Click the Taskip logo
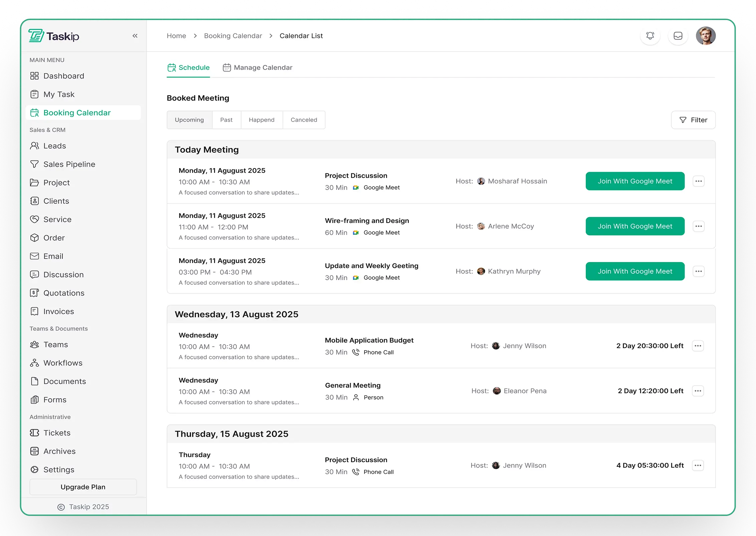 [x=54, y=36]
